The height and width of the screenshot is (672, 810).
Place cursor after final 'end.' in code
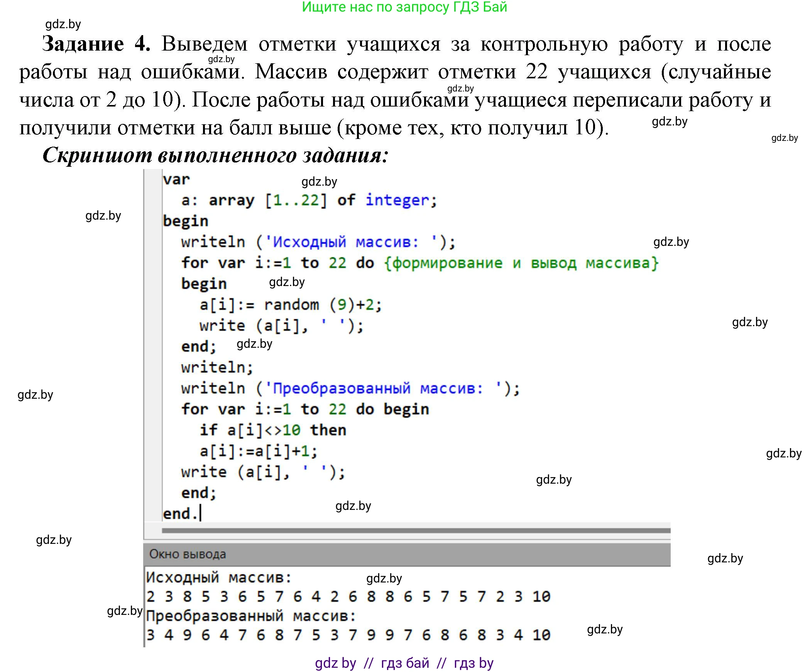201,514
